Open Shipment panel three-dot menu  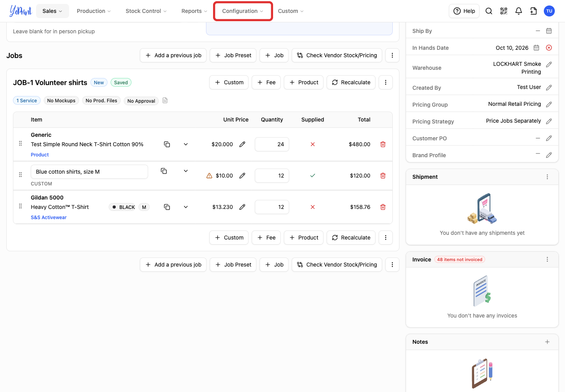click(x=547, y=177)
